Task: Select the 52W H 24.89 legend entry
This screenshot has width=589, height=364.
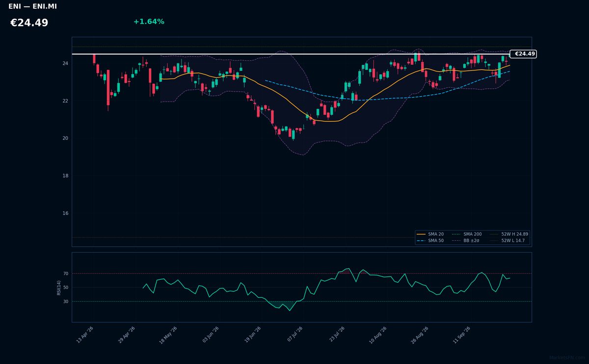Action: click(509, 234)
